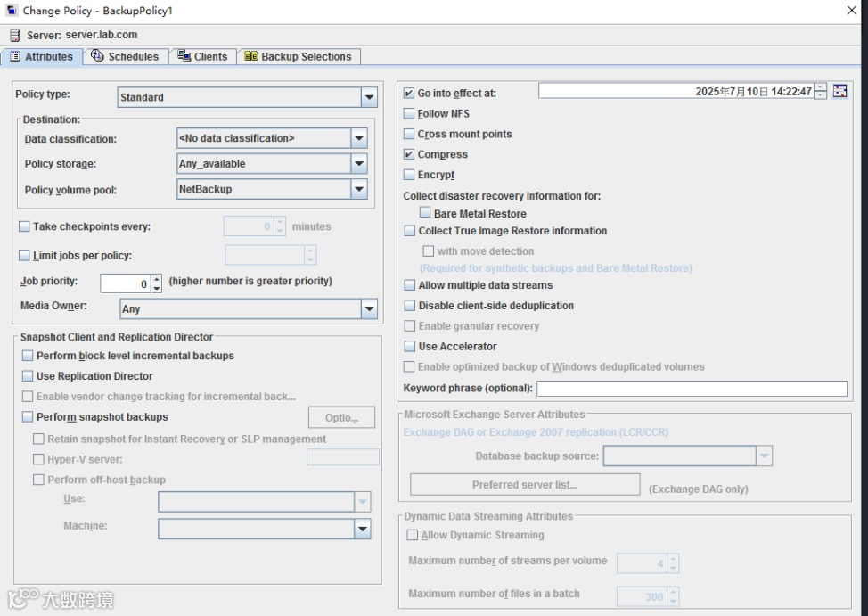
Task: Enable Follow NFS option
Action: (x=409, y=113)
